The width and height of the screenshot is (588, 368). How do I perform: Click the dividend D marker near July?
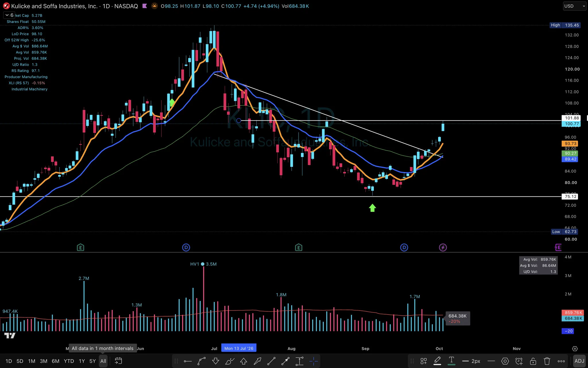click(186, 247)
